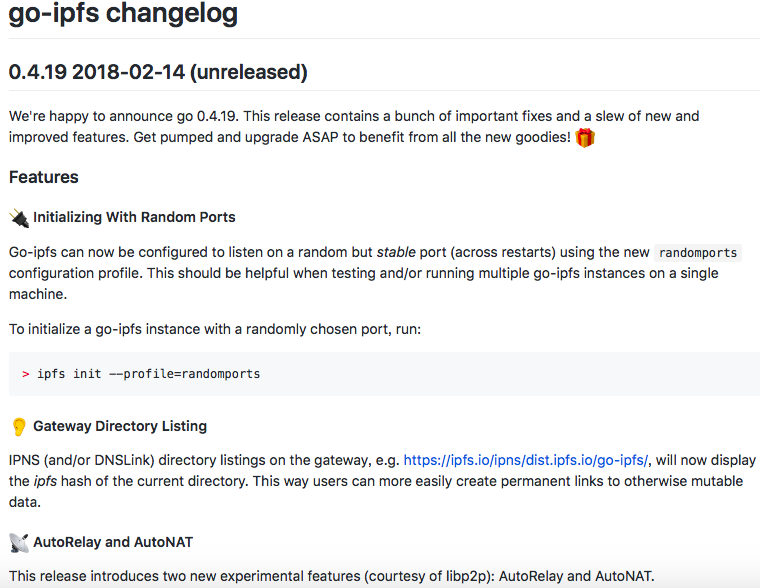Click the '0.4.19 2018-02-14 (unreleased)' heading

tap(158, 72)
